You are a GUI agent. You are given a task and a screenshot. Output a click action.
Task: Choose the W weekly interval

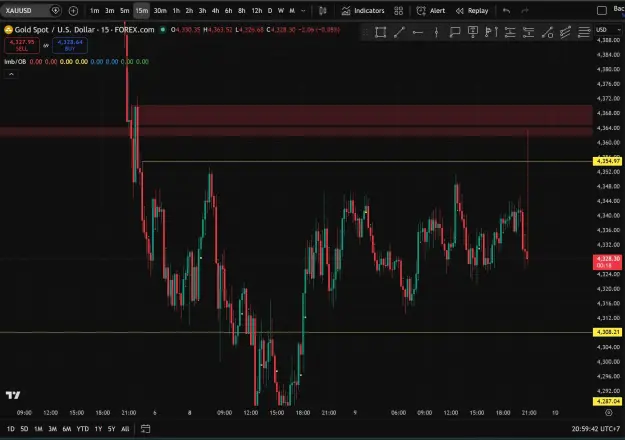pos(281,11)
